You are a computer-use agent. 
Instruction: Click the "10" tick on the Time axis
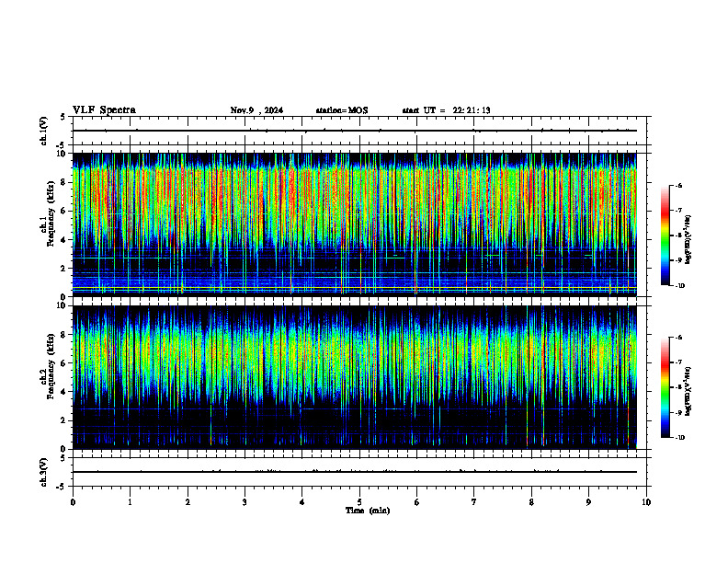(646, 502)
